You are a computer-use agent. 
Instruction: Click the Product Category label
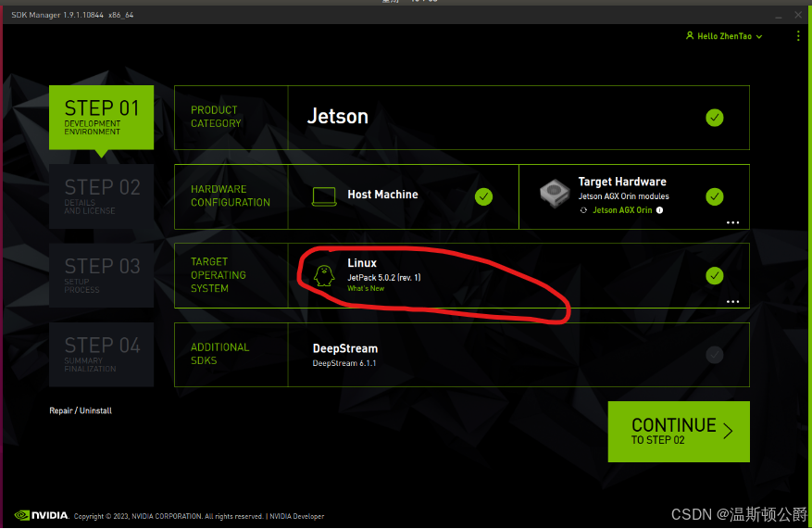pos(216,117)
